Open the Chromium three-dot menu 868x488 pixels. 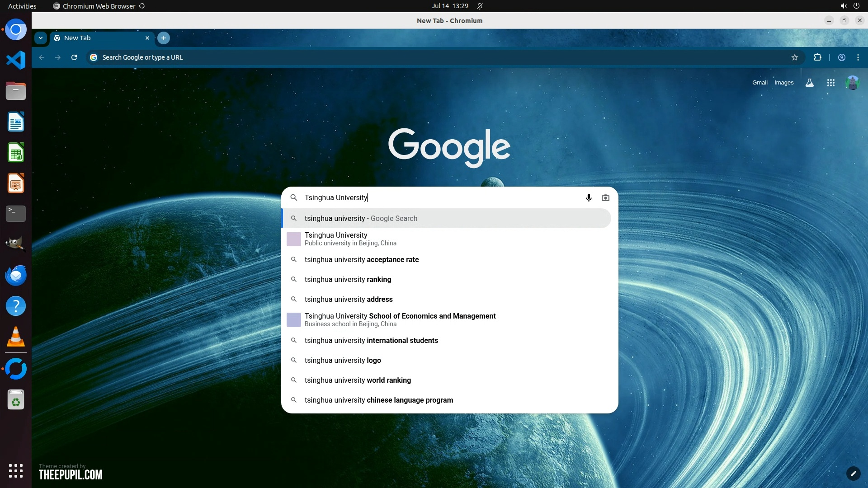858,57
